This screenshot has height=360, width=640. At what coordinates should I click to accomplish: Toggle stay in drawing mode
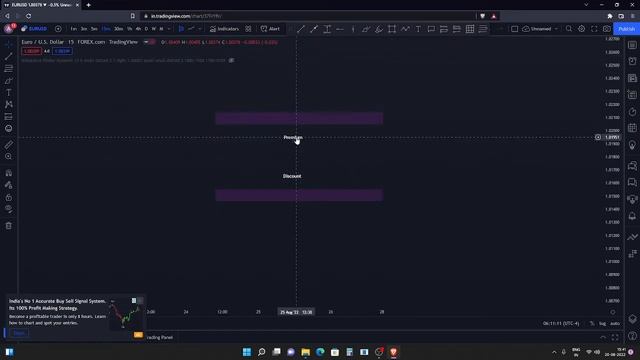point(9,185)
